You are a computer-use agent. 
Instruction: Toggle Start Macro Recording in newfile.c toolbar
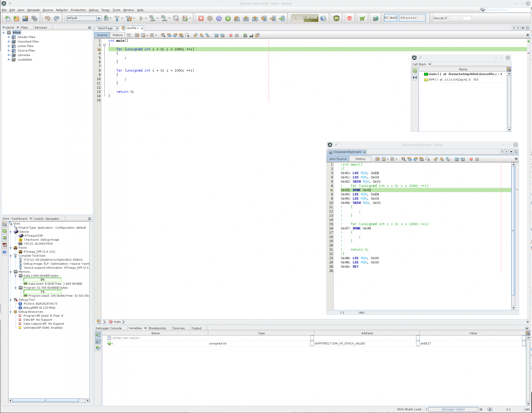[231, 35]
